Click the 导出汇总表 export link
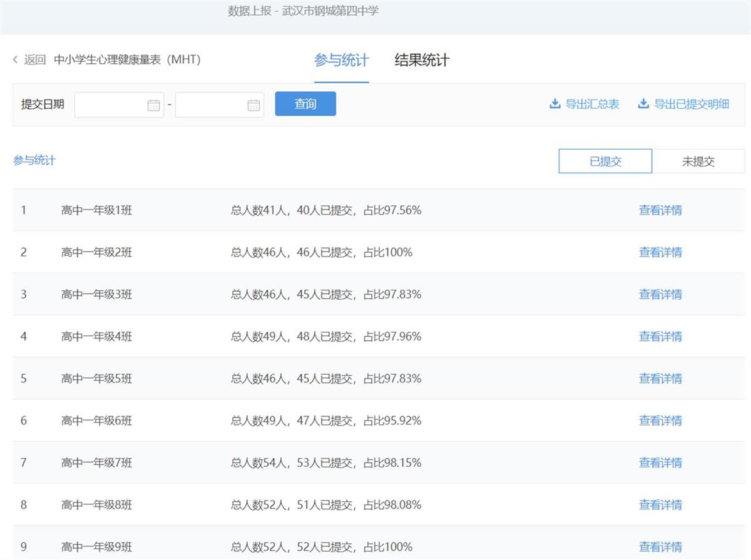 pos(592,104)
